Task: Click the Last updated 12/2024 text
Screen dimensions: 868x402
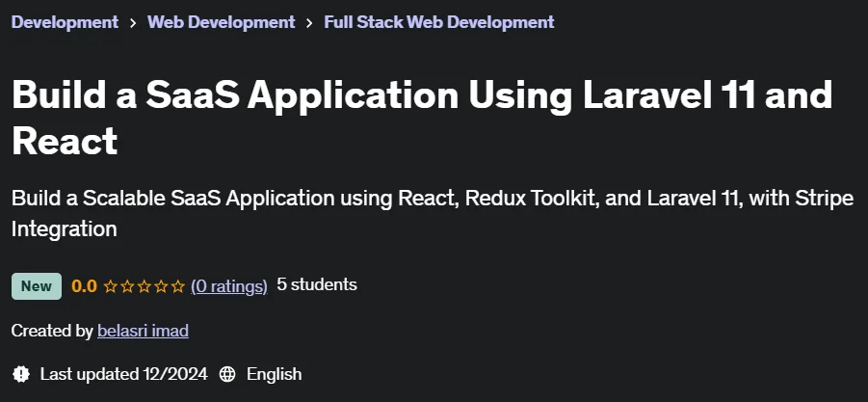Action: (x=124, y=374)
